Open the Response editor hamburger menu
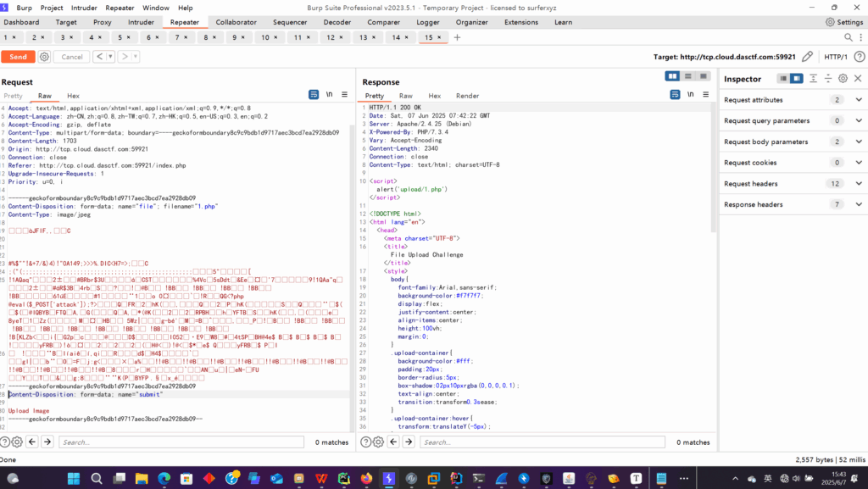The height and width of the screenshot is (489, 868). tap(706, 95)
